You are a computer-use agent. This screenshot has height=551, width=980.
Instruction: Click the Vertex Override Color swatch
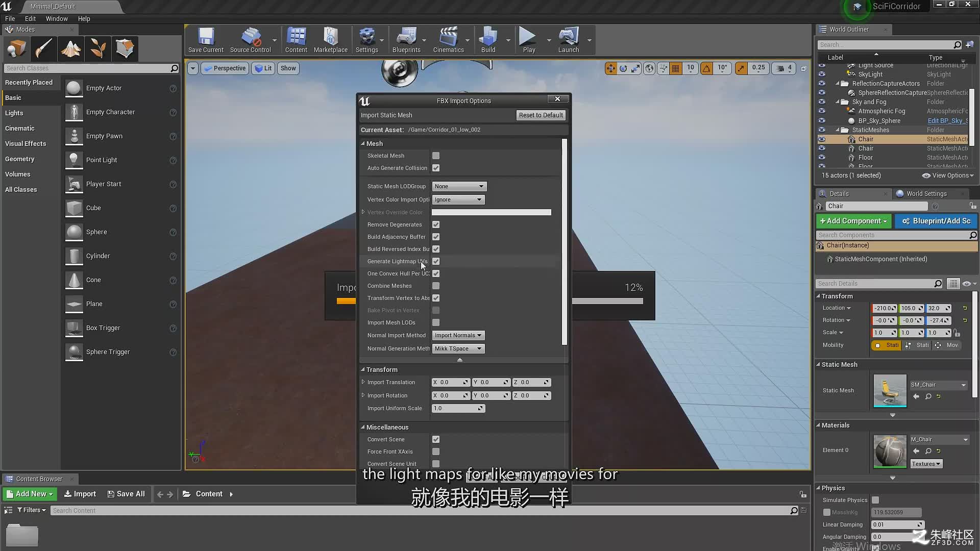coord(491,212)
